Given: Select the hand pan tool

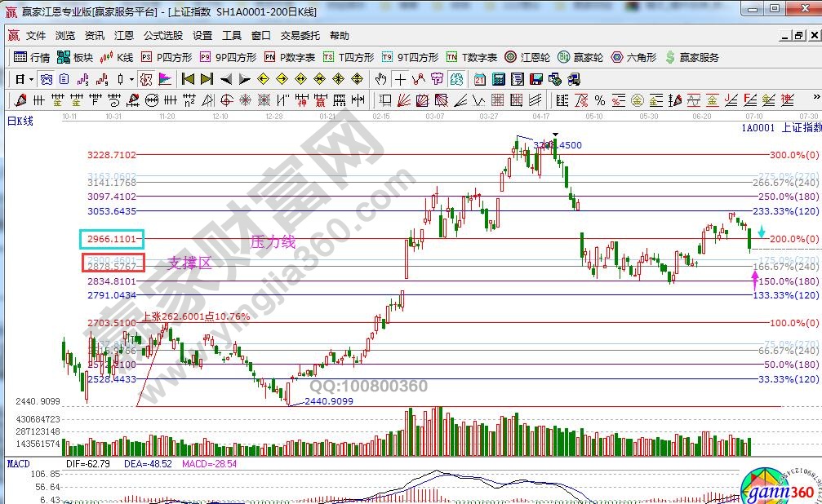Looking at the screenshot, I should pyautogui.click(x=380, y=79).
